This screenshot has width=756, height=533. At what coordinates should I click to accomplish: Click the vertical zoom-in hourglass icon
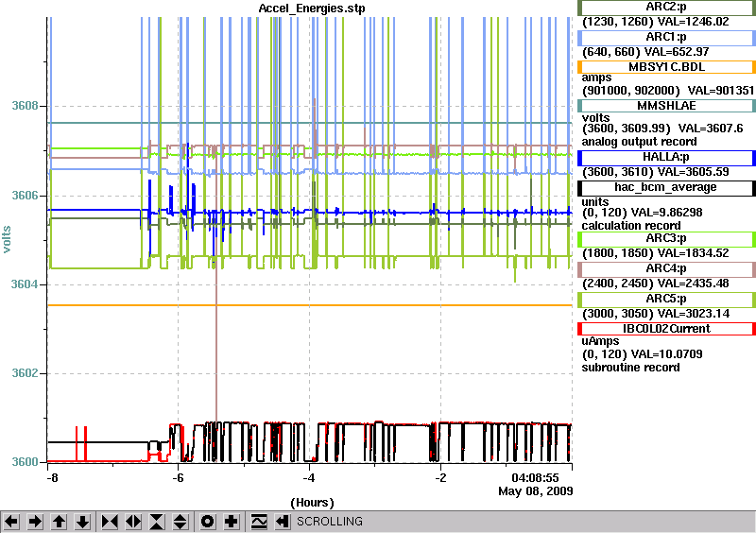[157, 522]
